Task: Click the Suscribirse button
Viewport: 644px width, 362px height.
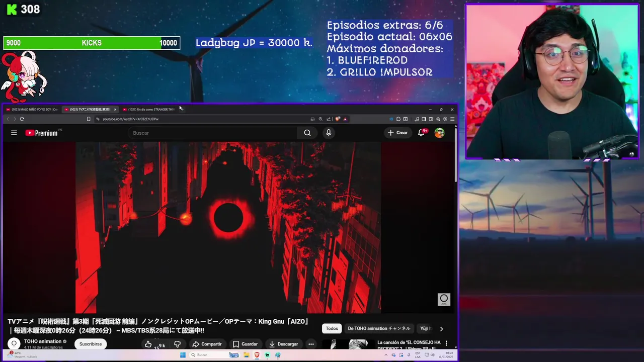Action: (91, 344)
